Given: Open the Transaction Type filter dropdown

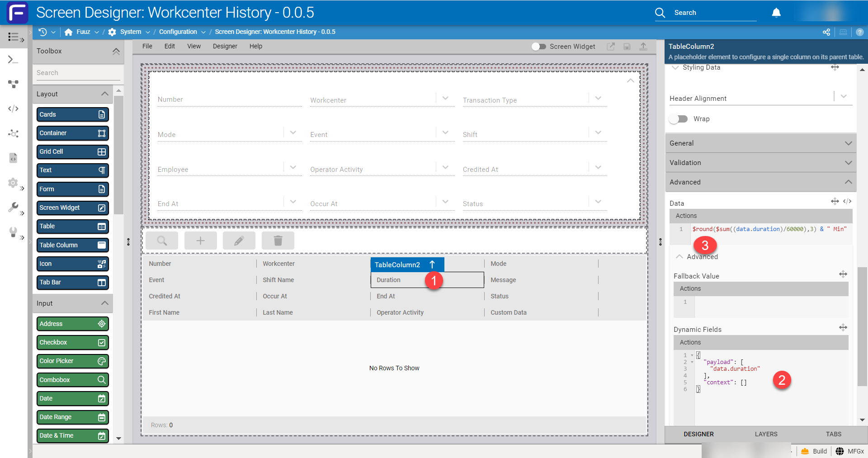Looking at the screenshot, I should 598,98.
